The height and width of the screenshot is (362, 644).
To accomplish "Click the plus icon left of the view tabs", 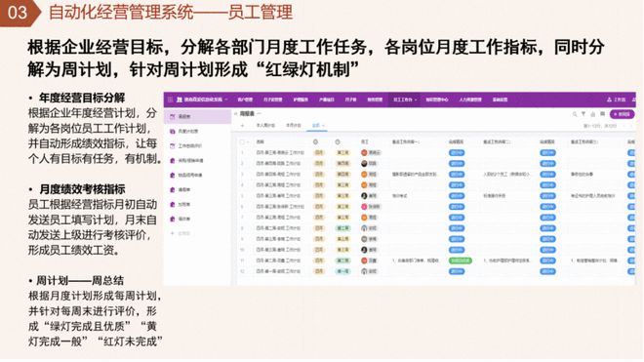I will click(x=242, y=125).
